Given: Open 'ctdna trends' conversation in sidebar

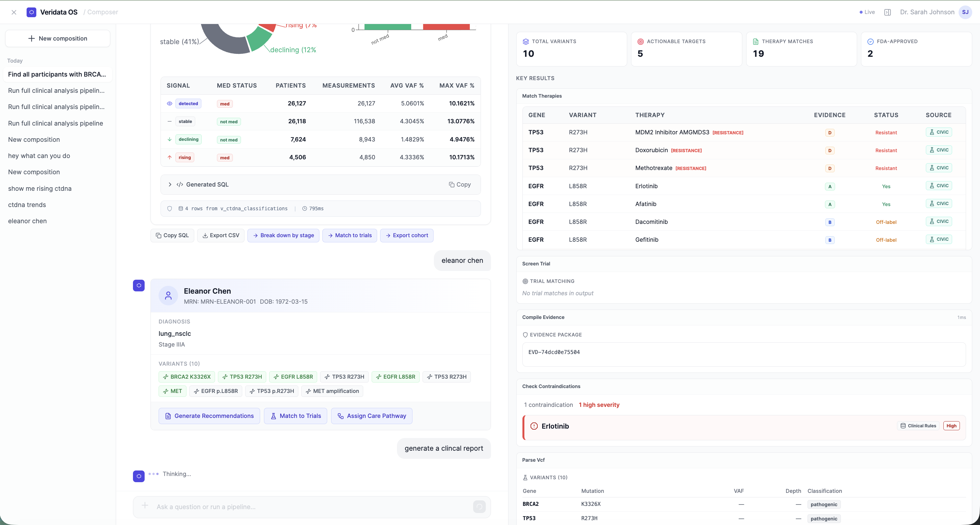Looking at the screenshot, I should (x=27, y=205).
